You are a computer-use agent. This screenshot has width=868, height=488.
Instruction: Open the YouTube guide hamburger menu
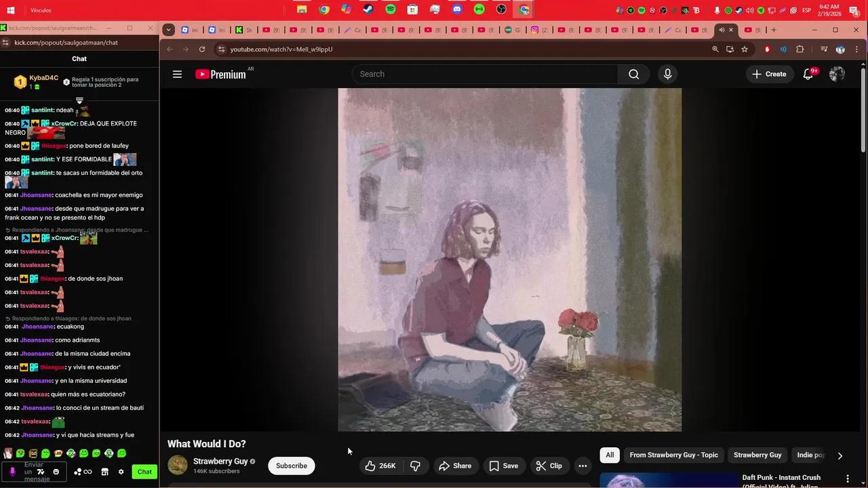(177, 74)
